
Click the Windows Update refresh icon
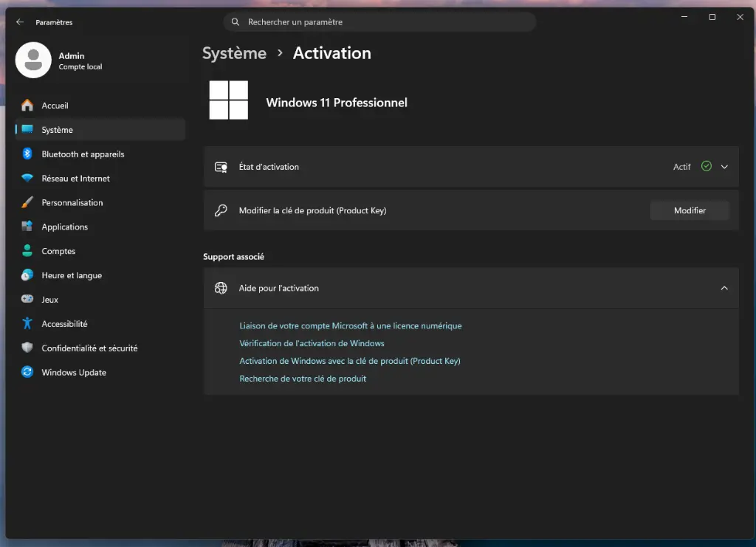pos(27,372)
